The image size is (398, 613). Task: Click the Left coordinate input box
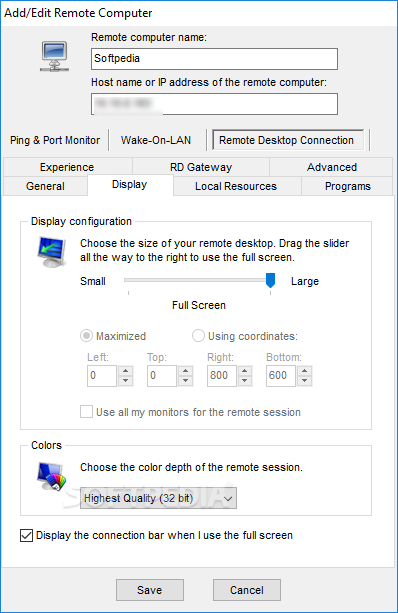coord(102,376)
